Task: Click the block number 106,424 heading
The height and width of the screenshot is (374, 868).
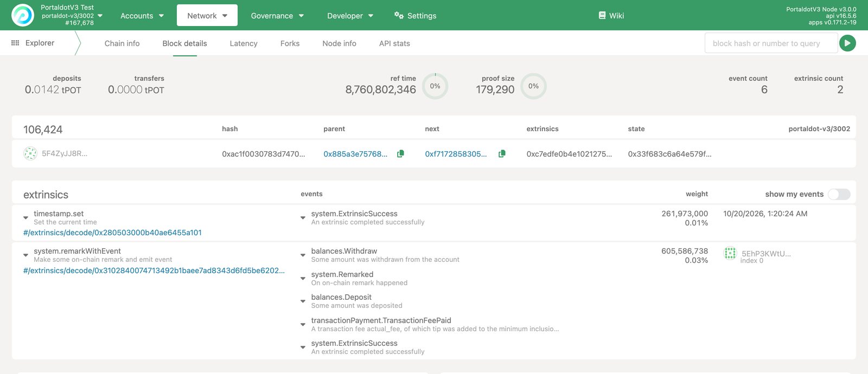Action: coord(43,130)
